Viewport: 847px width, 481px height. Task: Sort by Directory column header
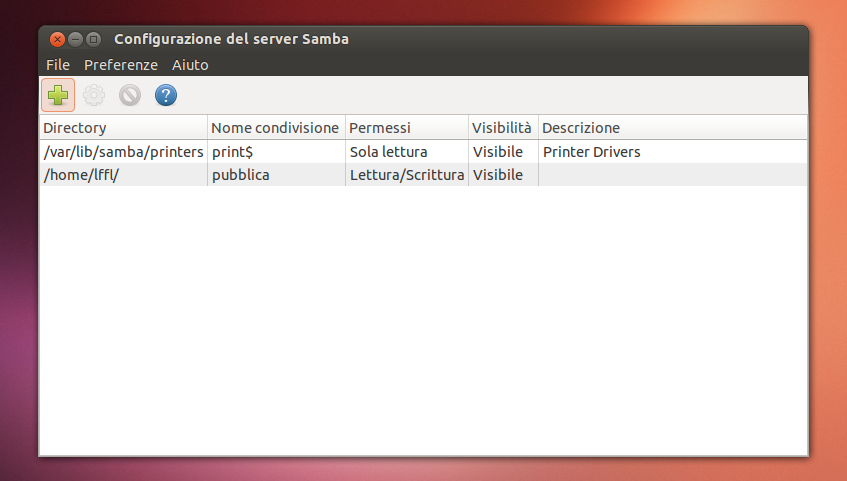(123, 128)
